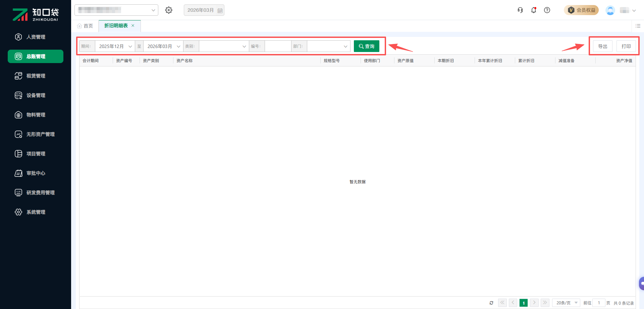Click the 本期折旧 column header
This screenshot has height=309, width=644.
click(446, 61)
